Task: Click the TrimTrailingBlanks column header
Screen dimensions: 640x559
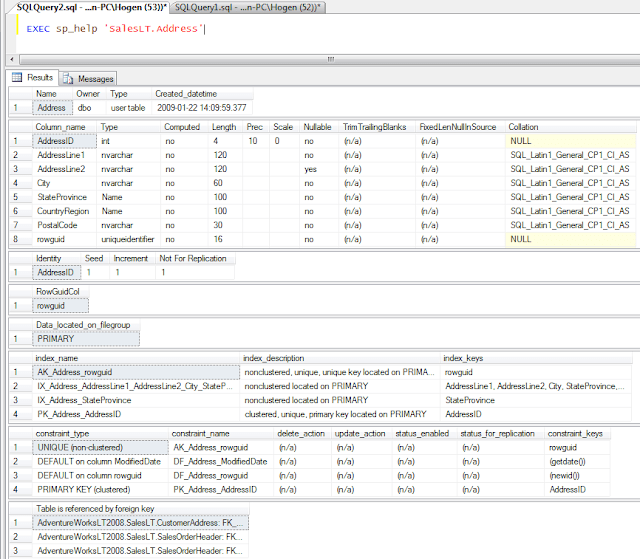Action: [x=377, y=127]
